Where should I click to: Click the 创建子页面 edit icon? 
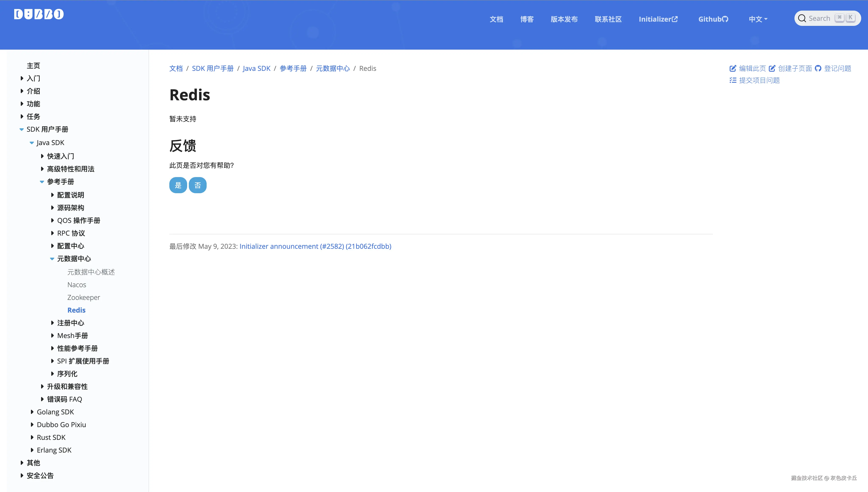click(772, 68)
